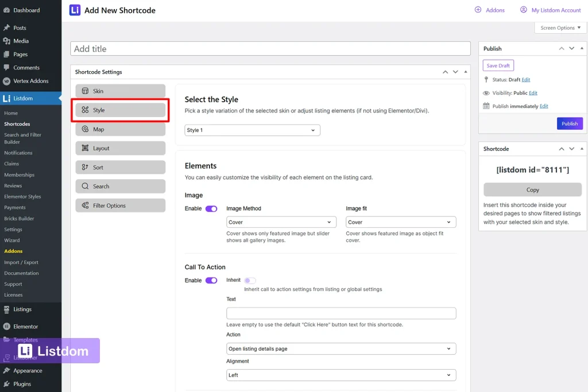Click the Publish button

[x=570, y=123]
